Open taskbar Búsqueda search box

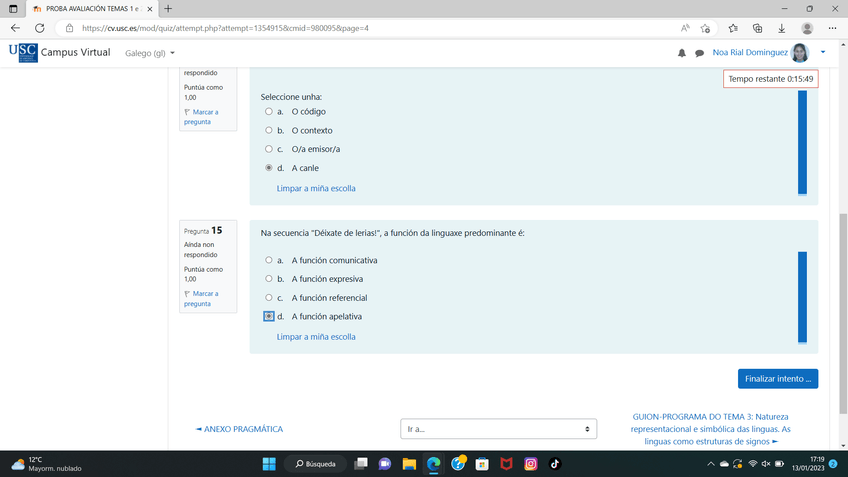[315, 464]
